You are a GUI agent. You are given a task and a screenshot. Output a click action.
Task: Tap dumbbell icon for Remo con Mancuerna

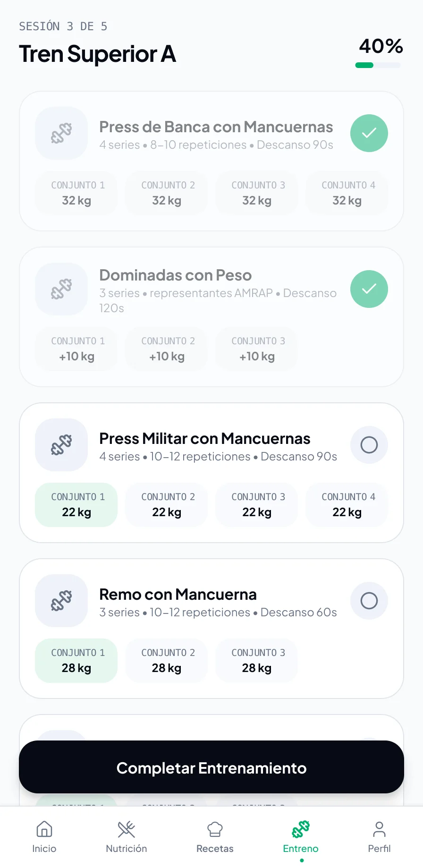(x=61, y=601)
